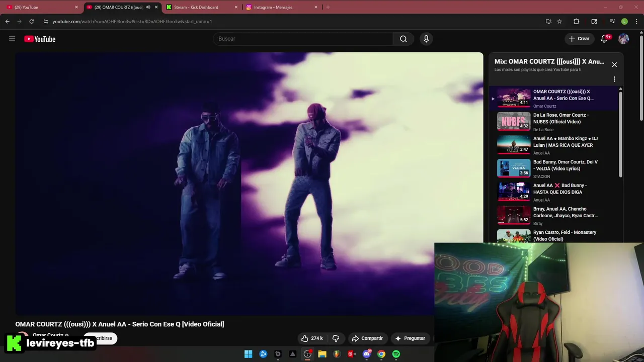This screenshot has width=644, height=362.
Task: Open the tab search icon in the toolbar
Action: pos(594,21)
